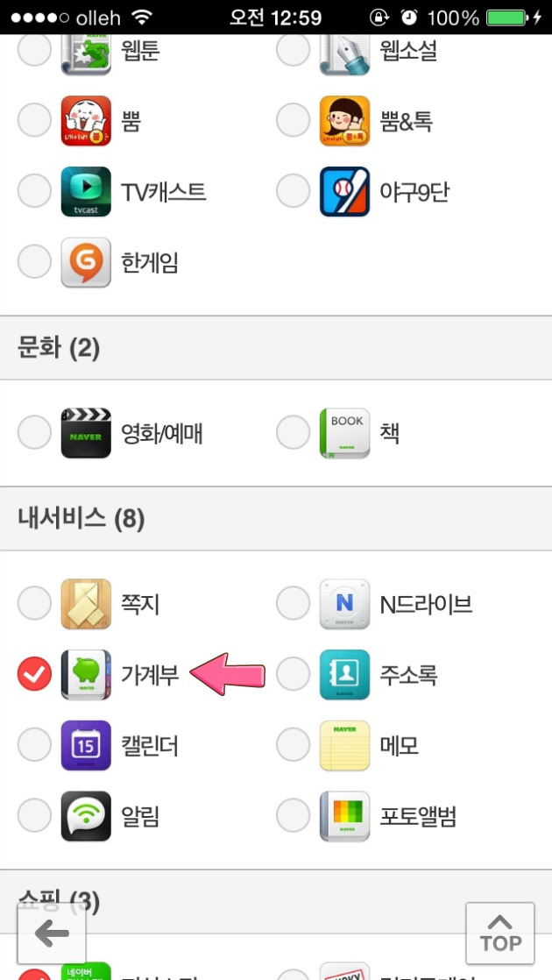The height and width of the screenshot is (980, 552).
Task: Tap the 쇼핑 (3) section header
Action: 276,902
